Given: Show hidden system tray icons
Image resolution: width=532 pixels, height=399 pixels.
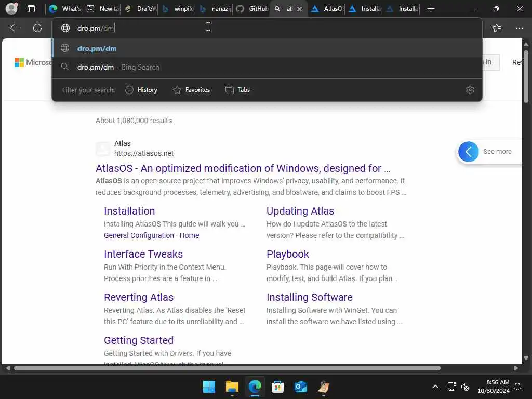Looking at the screenshot, I should (x=435, y=387).
